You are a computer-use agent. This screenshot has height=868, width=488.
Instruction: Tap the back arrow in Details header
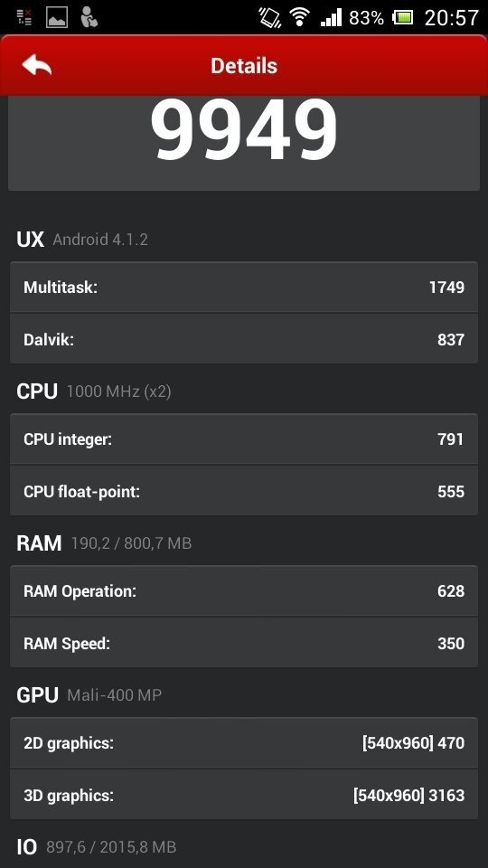click(x=36, y=66)
